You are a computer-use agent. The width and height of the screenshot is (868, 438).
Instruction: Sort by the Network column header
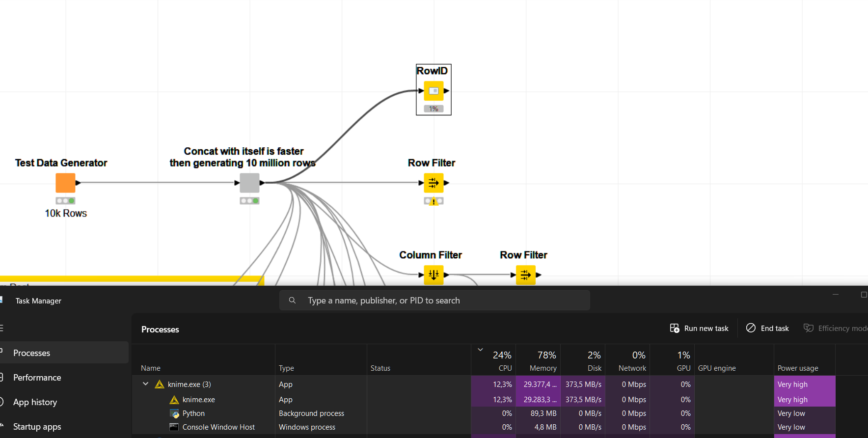627,360
